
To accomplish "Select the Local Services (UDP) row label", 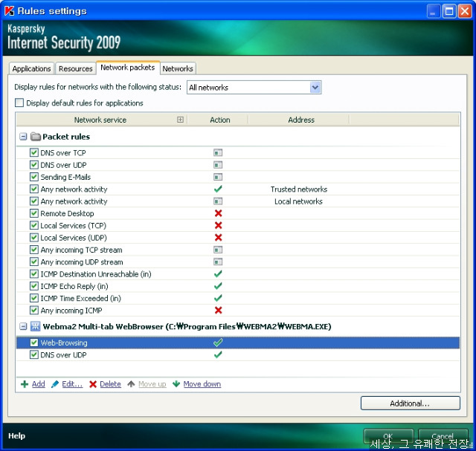I will (74, 238).
